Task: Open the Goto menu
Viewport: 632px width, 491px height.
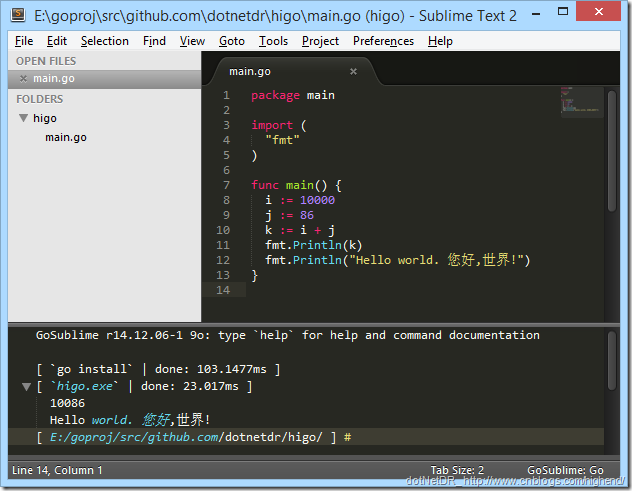Action: pos(232,41)
